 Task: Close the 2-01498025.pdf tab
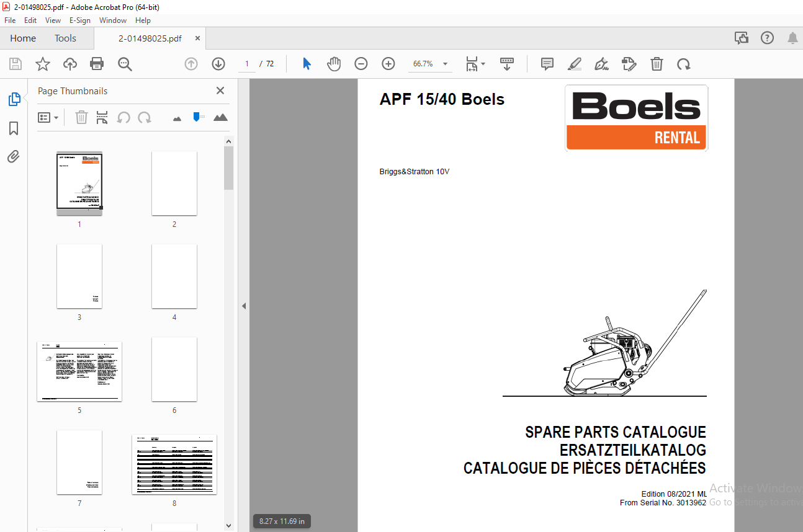[x=197, y=38]
